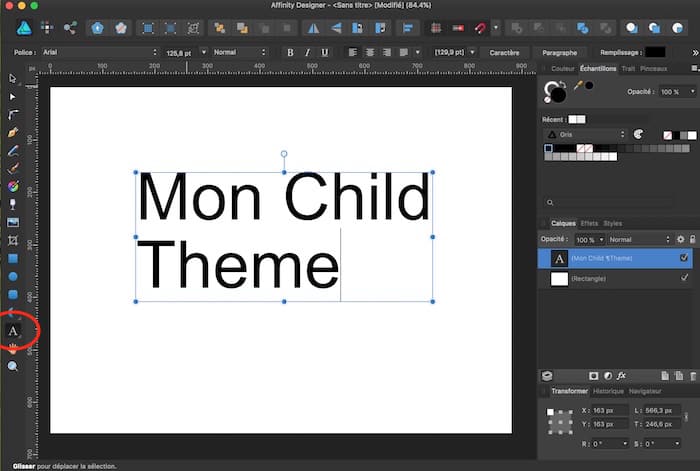
Task: Flip the selection horizontally
Action: click(313, 28)
